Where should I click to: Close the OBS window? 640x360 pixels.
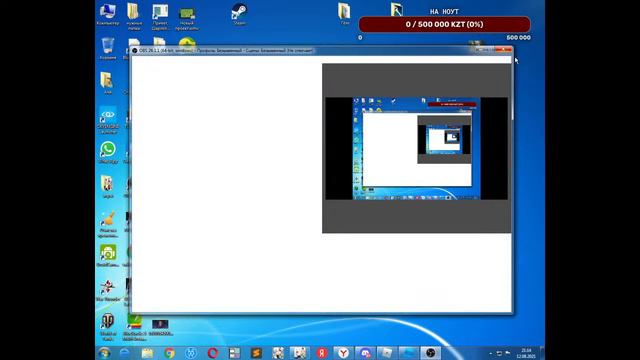tap(504, 49)
